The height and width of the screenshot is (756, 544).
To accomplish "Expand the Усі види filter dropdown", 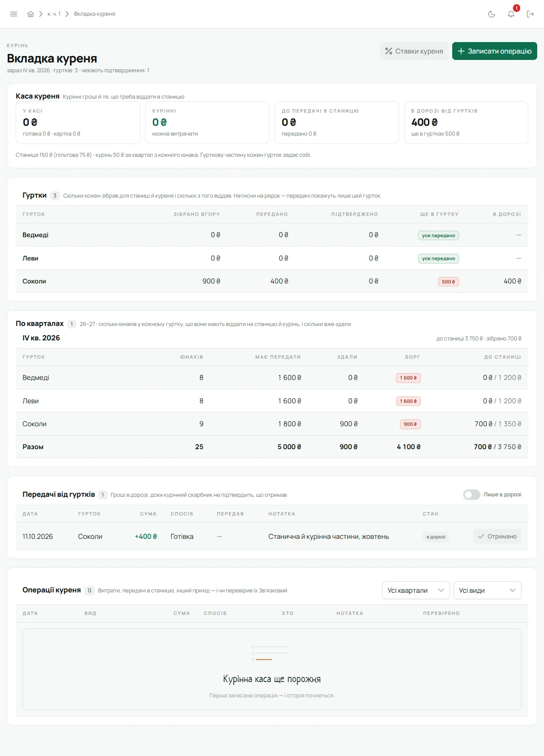I will 487,590.
